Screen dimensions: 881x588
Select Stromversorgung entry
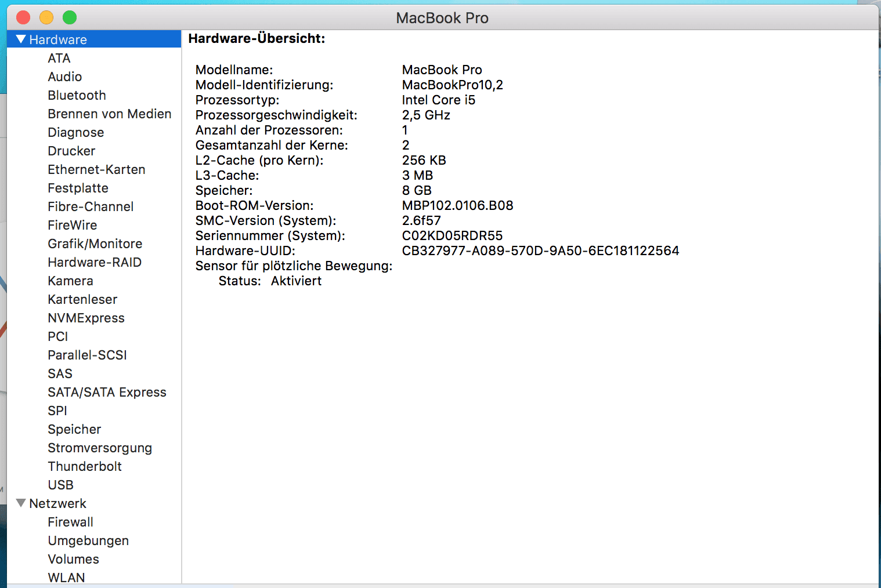pos(100,448)
